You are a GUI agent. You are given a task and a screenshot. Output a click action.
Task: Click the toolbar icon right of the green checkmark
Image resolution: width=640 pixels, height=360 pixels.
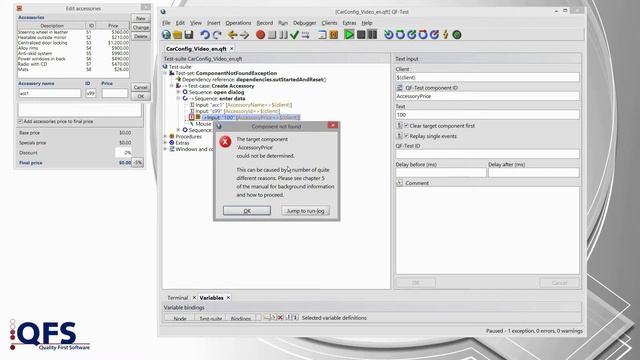[305, 35]
